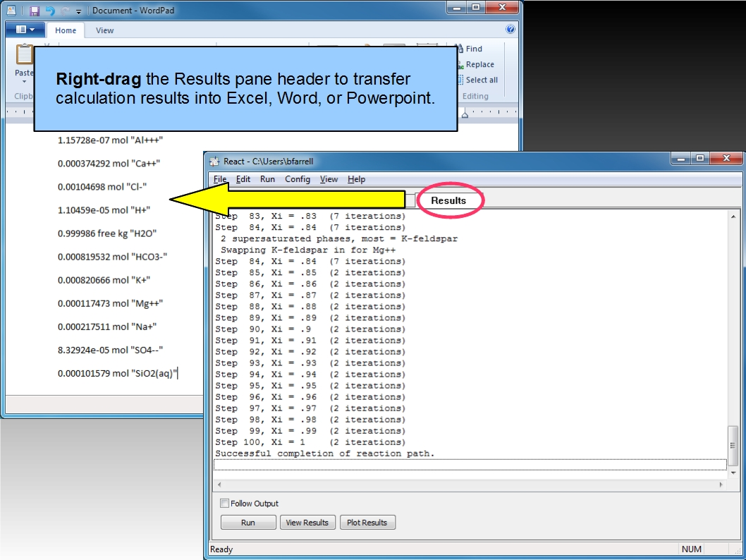Click the line 0.000374292 mol "Ca++"
Viewport: 746px width, 560px height.
click(109, 163)
